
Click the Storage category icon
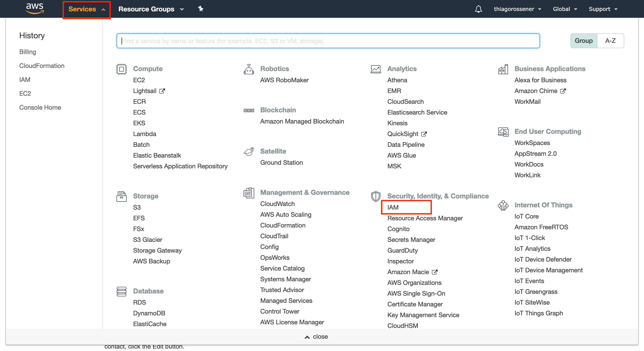122,196
